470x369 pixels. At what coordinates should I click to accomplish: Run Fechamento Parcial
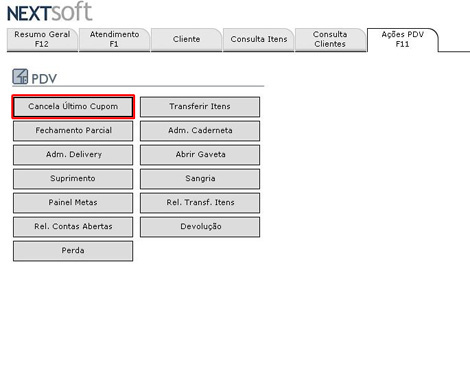pos(73,131)
